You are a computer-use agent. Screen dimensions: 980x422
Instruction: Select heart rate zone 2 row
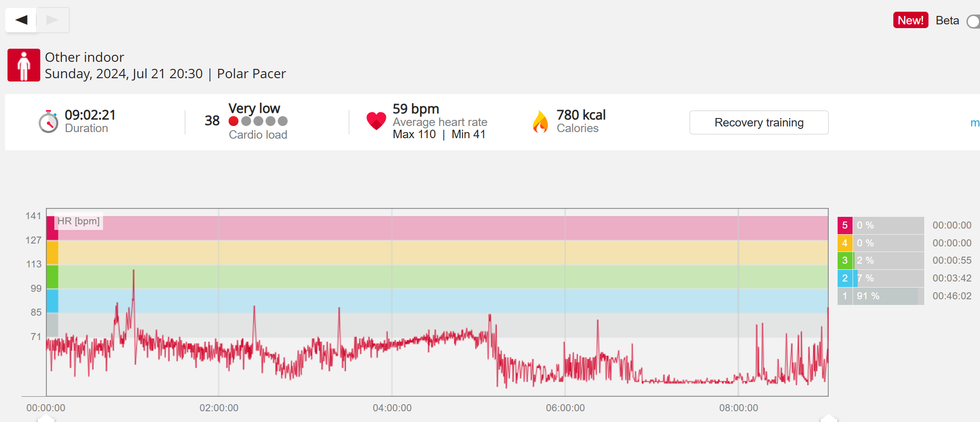[x=880, y=278]
